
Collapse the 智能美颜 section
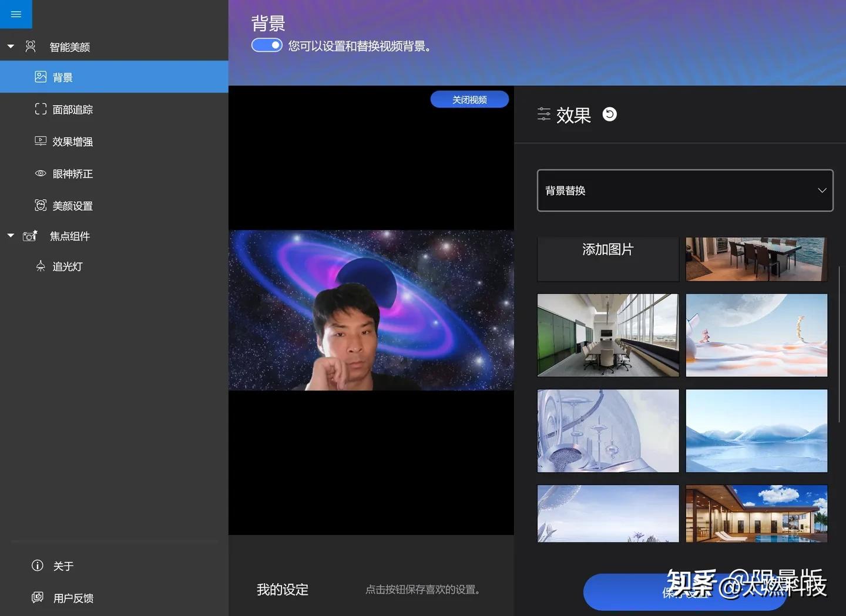coord(10,46)
